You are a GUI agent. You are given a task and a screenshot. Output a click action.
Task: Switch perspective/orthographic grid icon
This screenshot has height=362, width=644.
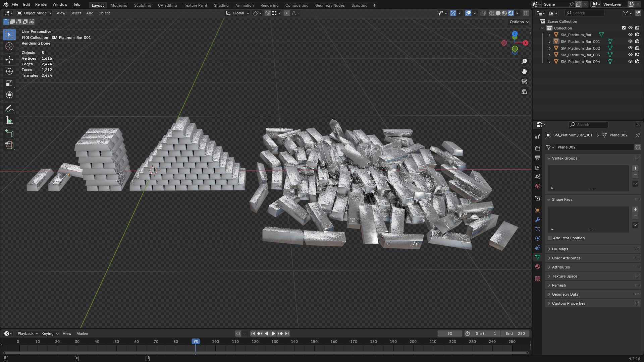(524, 92)
